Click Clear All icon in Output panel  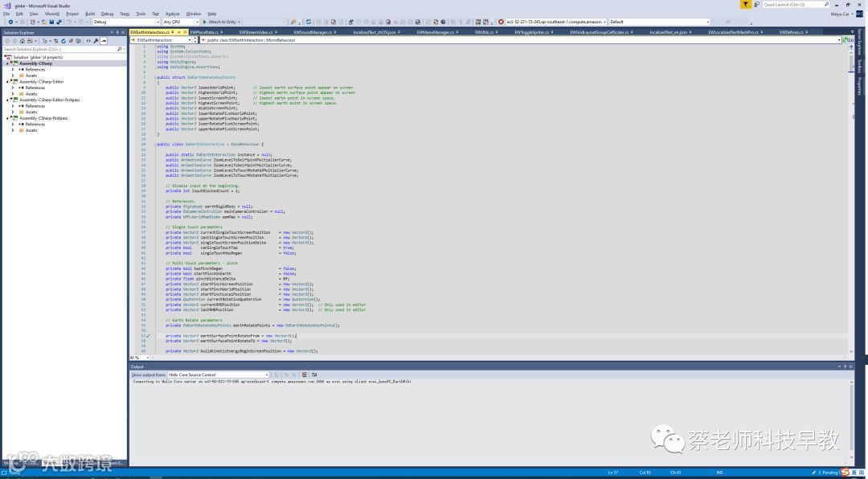click(x=304, y=375)
